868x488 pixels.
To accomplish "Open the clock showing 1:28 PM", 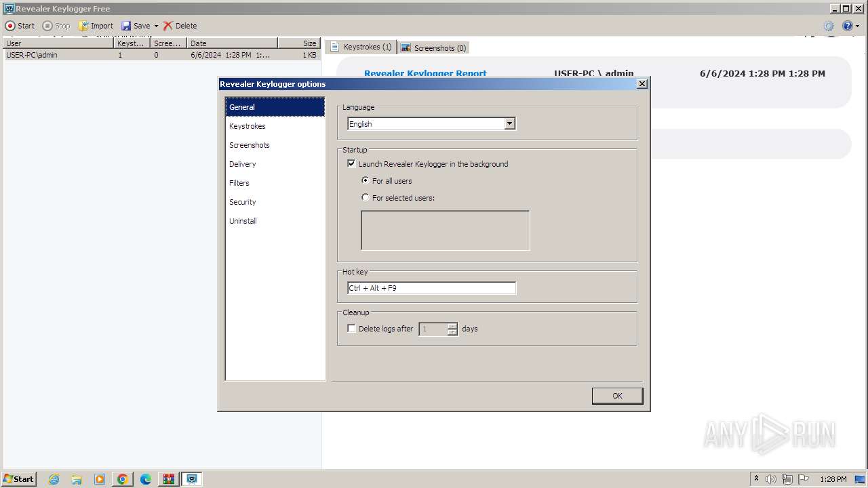I will (x=833, y=479).
